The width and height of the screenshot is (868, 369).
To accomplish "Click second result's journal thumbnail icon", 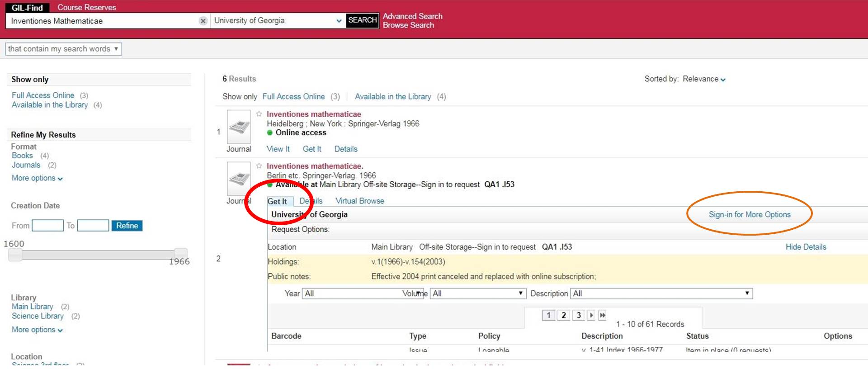I will (238, 179).
